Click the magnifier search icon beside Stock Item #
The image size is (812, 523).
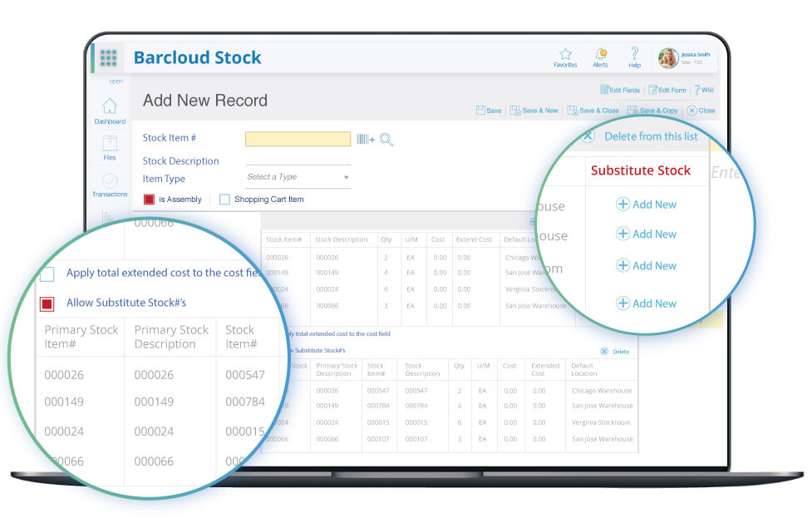click(386, 139)
